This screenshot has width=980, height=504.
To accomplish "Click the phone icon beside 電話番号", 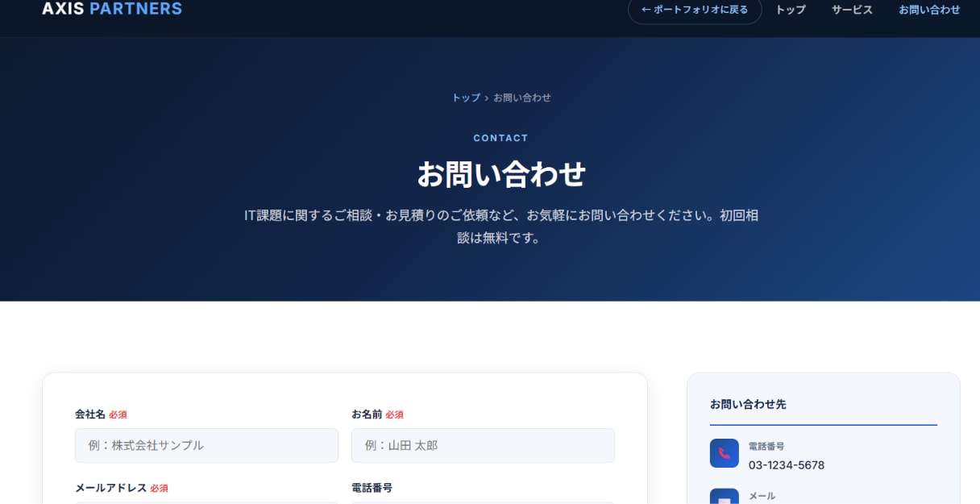I will (x=725, y=453).
